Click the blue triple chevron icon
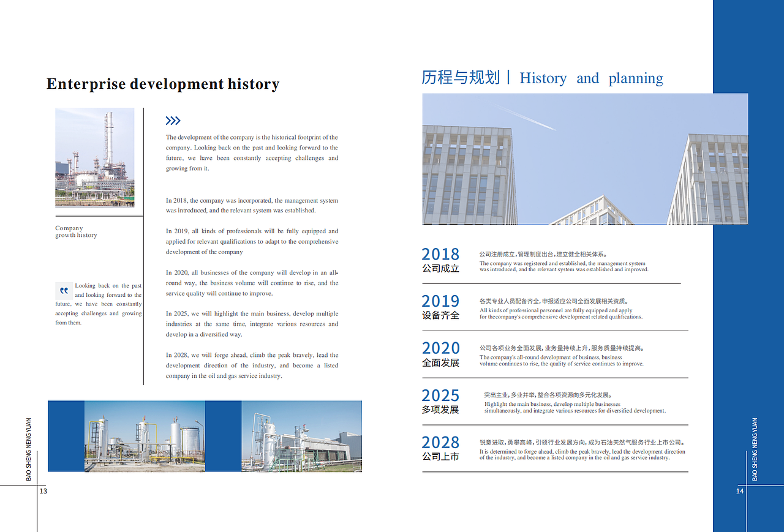The width and height of the screenshot is (784, 532). [x=173, y=121]
